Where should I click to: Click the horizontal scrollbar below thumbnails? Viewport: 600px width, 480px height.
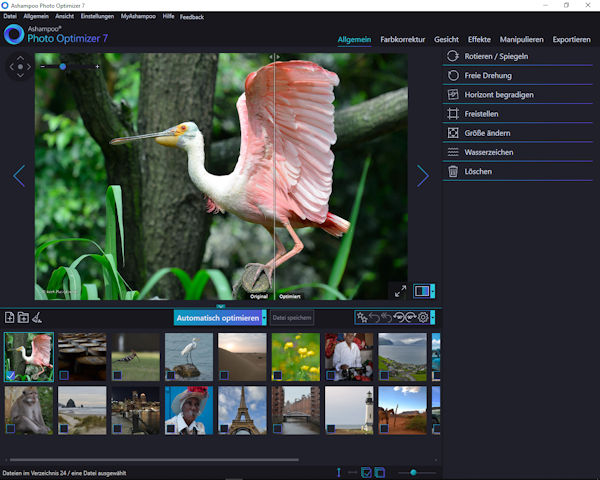154,460
